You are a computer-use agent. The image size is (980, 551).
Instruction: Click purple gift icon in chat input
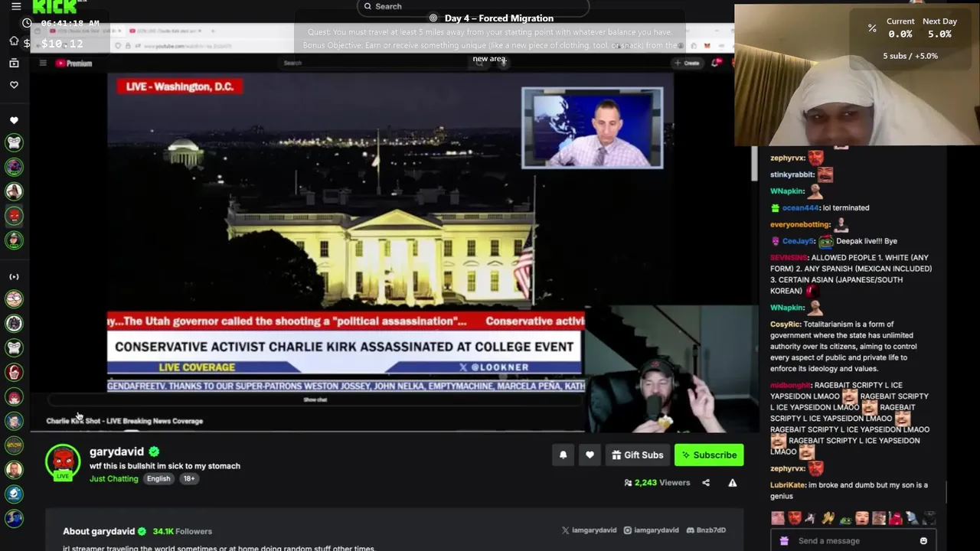click(x=784, y=541)
